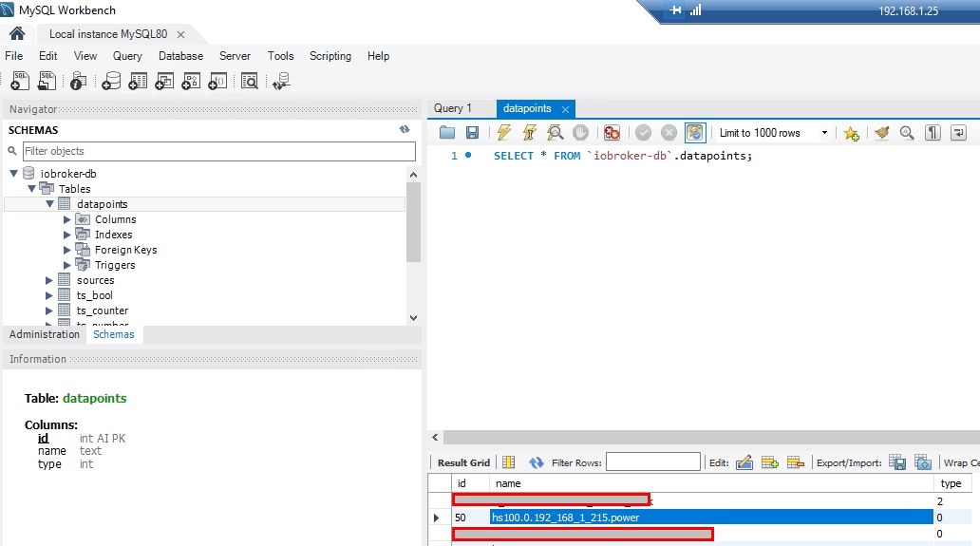Save the script to a file
This screenshot has height=546, width=980.
click(473, 132)
